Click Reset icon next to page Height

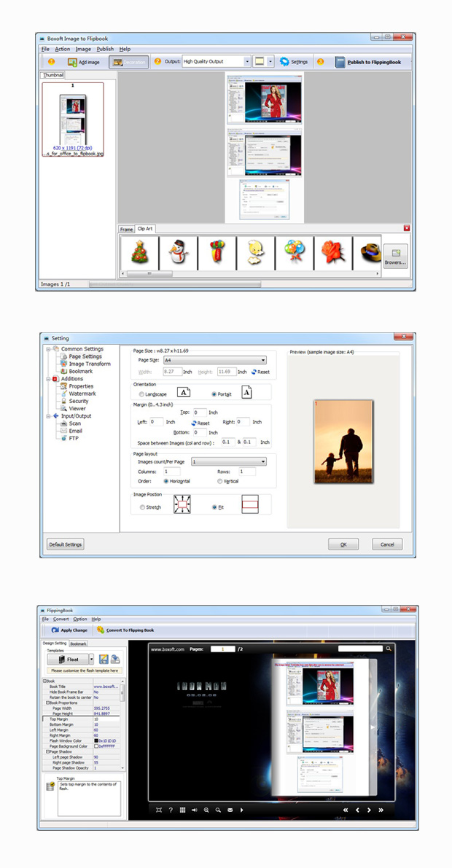pos(254,372)
